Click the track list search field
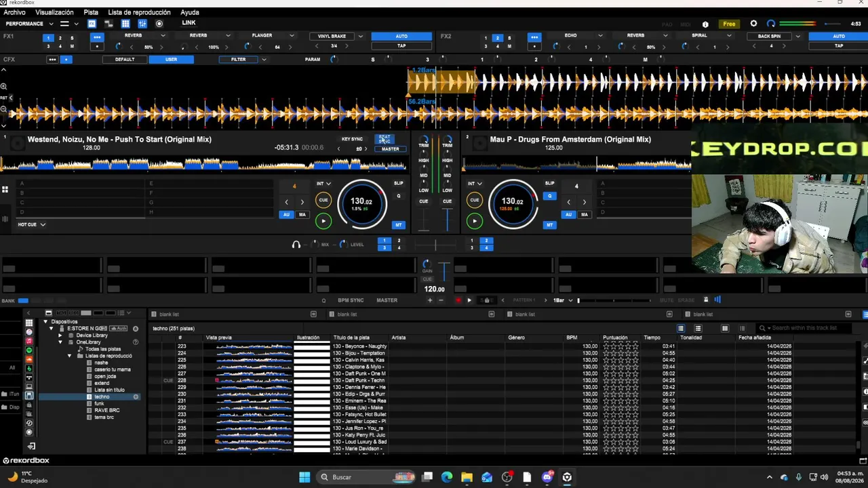868x488 pixels. point(804,328)
